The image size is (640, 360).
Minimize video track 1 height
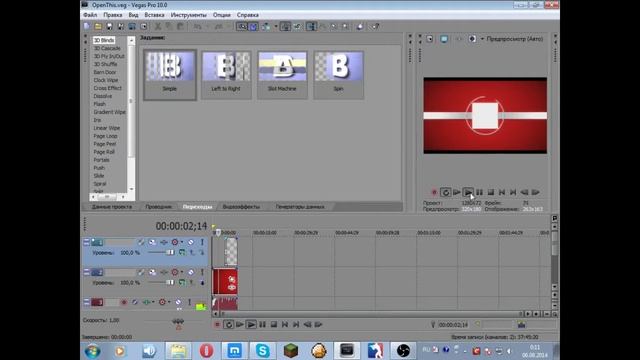point(86,242)
